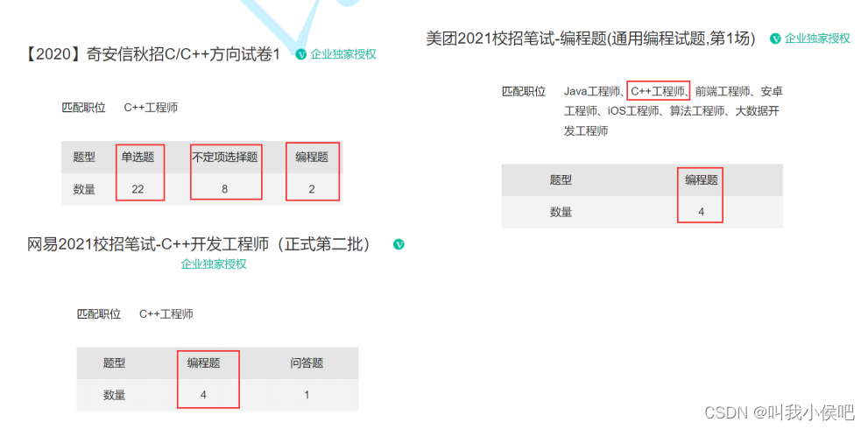Click the value 22 under 单选题

point(138,189)
